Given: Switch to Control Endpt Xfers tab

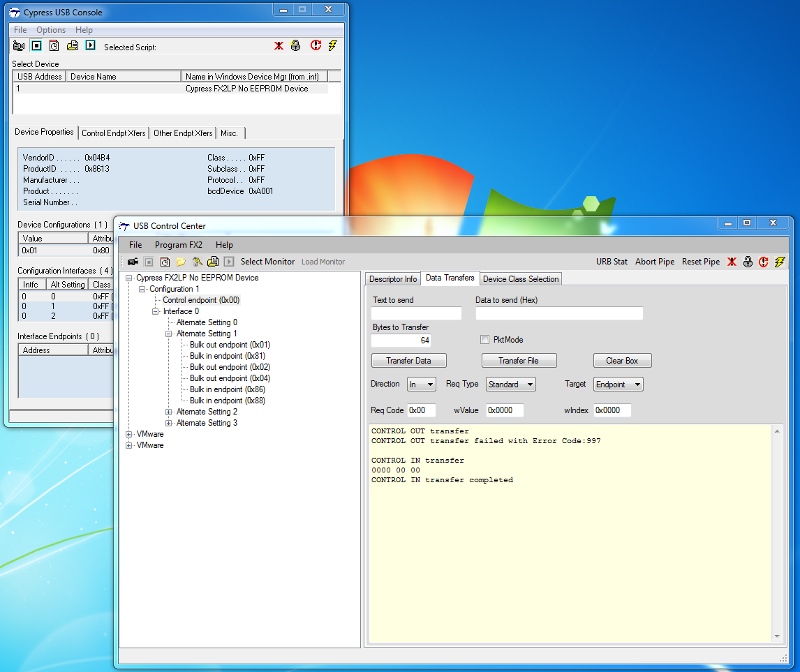Looking at the screenshot, I should click(x=114, y=133).
